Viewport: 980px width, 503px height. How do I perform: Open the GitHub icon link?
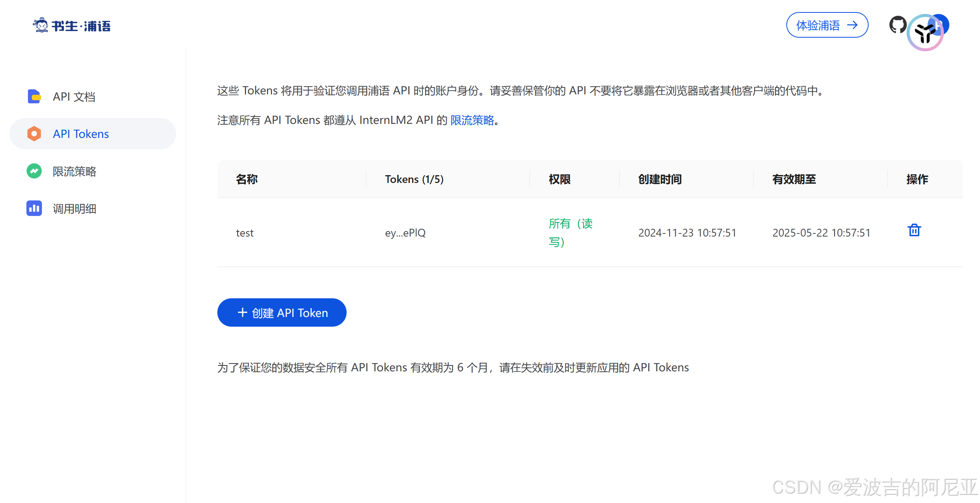897,25
